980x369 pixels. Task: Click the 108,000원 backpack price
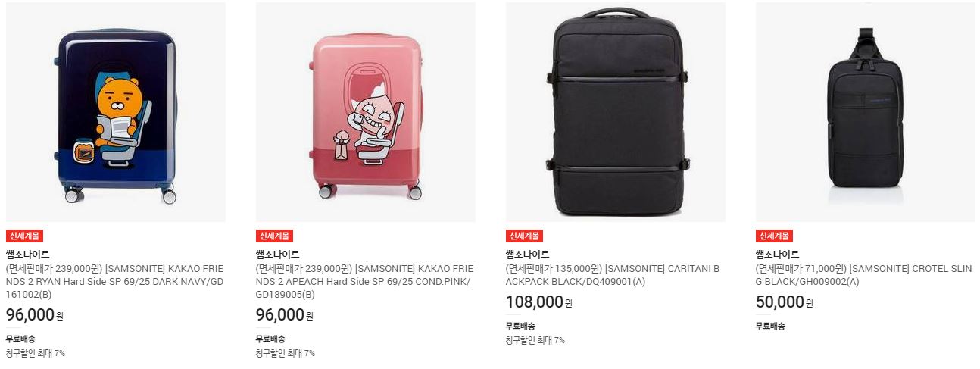539,302
